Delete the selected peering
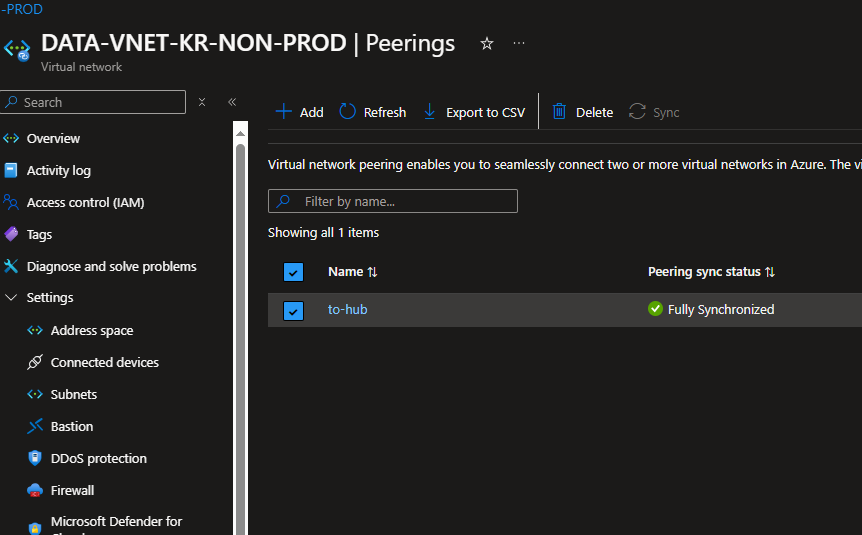 [x=583, y=112]
